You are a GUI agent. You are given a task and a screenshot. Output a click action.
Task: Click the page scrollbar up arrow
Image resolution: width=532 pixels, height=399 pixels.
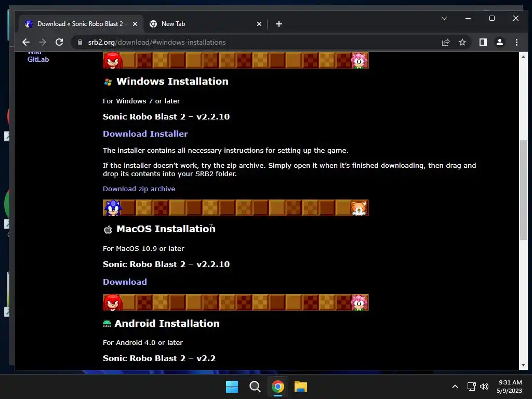click(523, 57)
